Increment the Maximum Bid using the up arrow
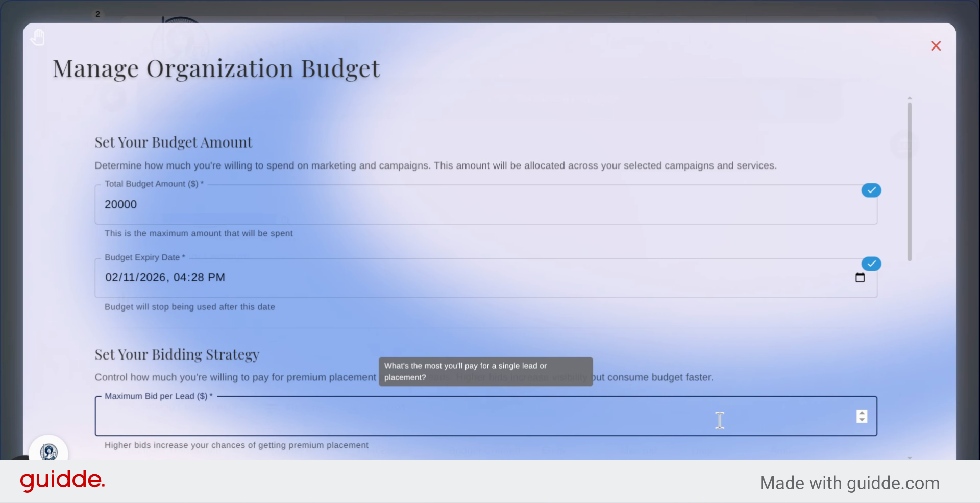Viewport: 980px width, 503px height. coord(862,413)
